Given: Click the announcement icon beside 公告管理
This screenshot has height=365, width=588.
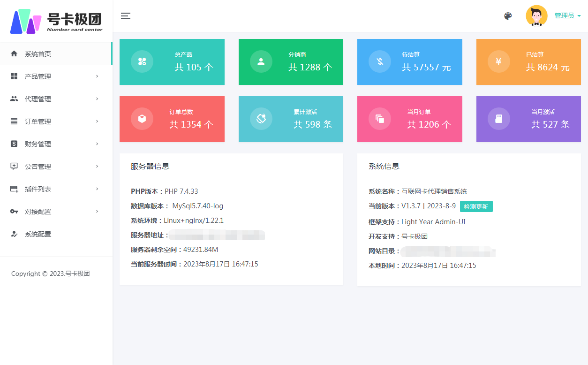Looking at the screenshot, I should [14, 167].
